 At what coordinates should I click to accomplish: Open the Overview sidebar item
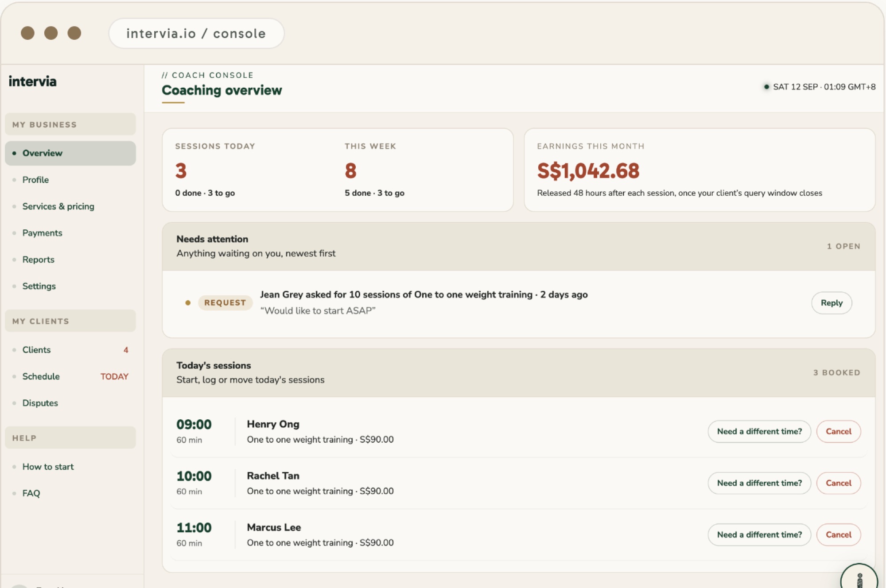click(x=70, y=153)
